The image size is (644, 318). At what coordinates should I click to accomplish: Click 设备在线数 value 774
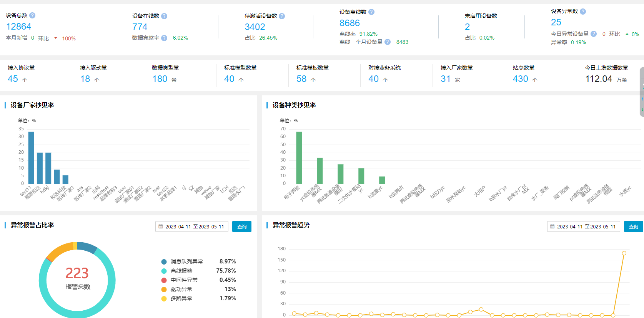point(140,27)
